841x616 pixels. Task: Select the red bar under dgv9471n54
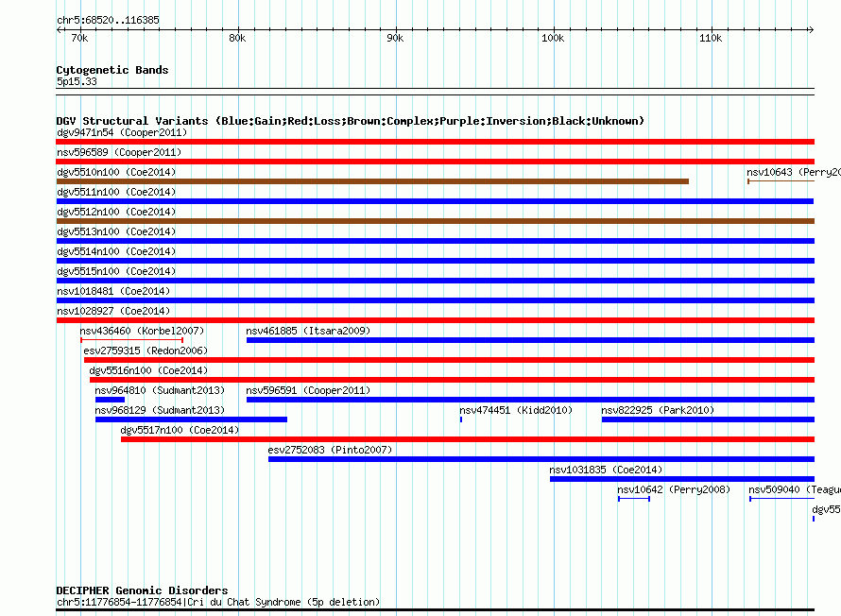[436, 142]
